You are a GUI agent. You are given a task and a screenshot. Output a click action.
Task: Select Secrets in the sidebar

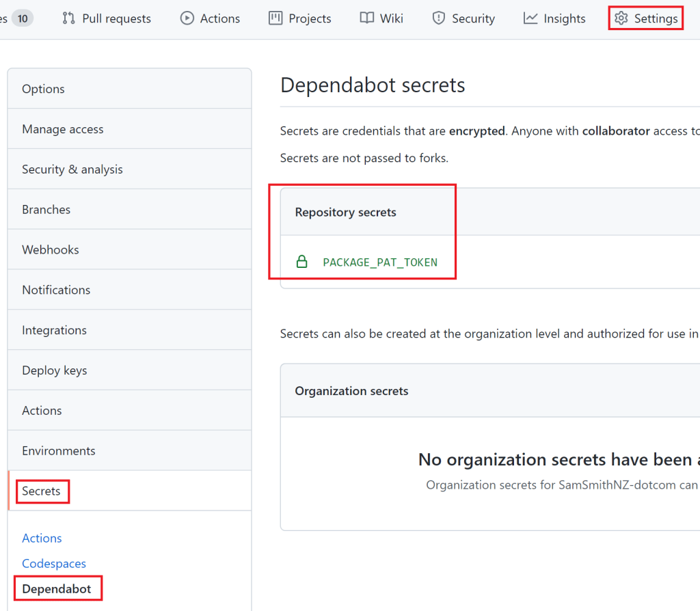[x=42, y=491]
